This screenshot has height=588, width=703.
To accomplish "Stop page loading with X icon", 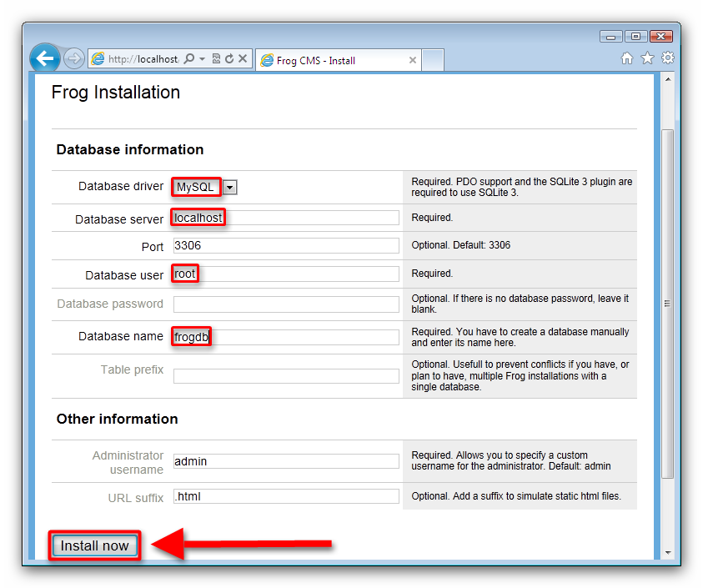I will pyautogui.click(x=242, y=59).
